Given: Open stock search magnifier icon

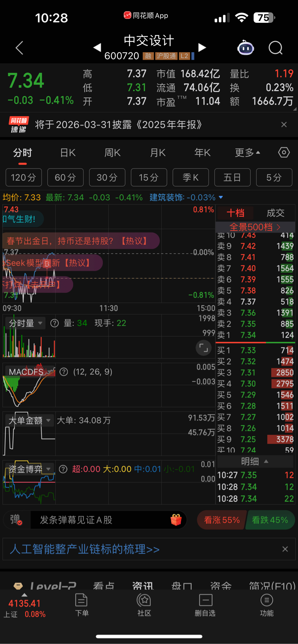Looking at the screenshot, I should point(275,48).
